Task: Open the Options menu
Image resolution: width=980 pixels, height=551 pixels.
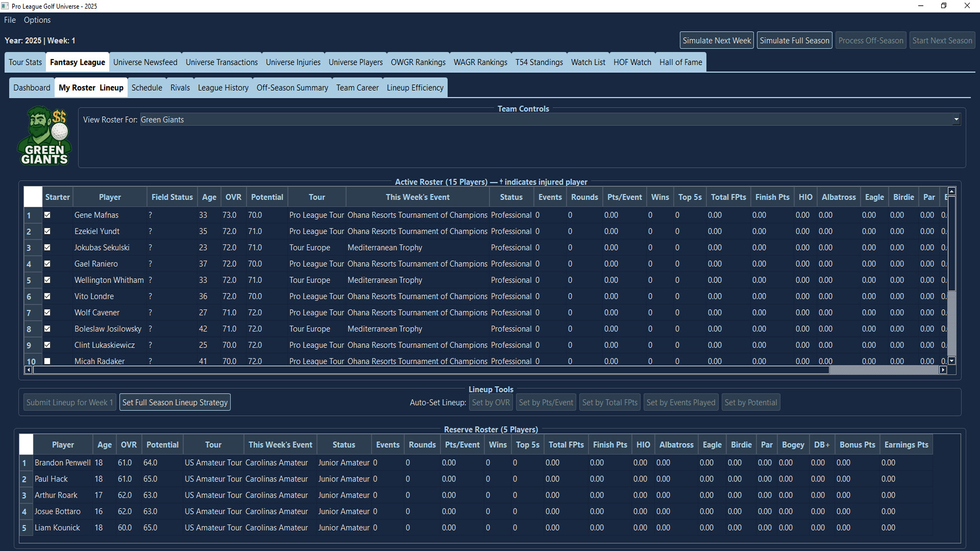Action: (37, 20)
